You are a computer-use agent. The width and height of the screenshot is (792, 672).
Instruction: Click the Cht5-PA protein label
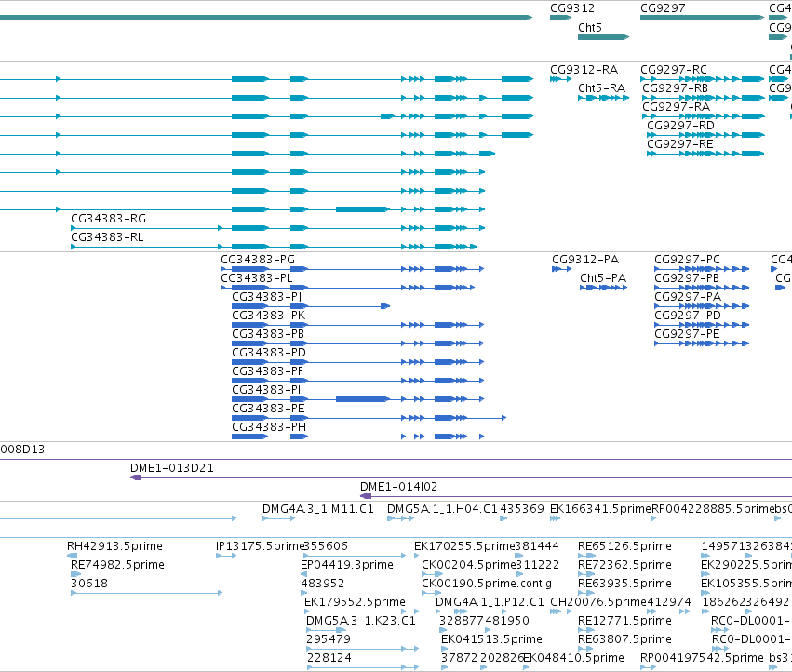click(603, 278)
